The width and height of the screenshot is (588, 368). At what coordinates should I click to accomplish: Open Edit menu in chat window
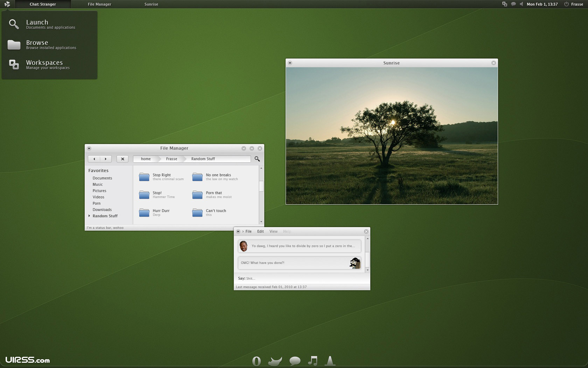(260, 231)
